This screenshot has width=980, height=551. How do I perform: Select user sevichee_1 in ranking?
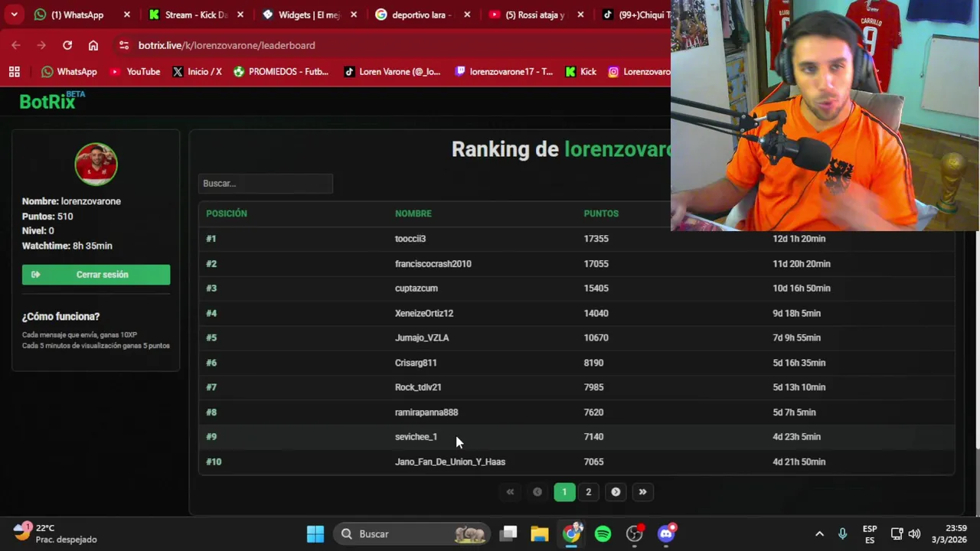(416, 437)
